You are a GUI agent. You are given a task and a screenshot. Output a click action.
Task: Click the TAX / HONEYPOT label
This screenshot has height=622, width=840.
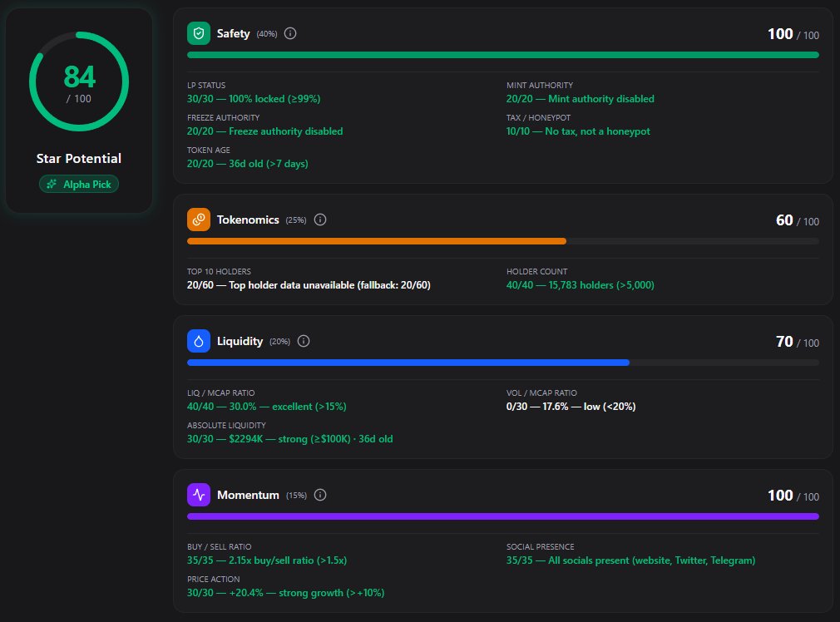pyautogui.click(x=538, y=118)
